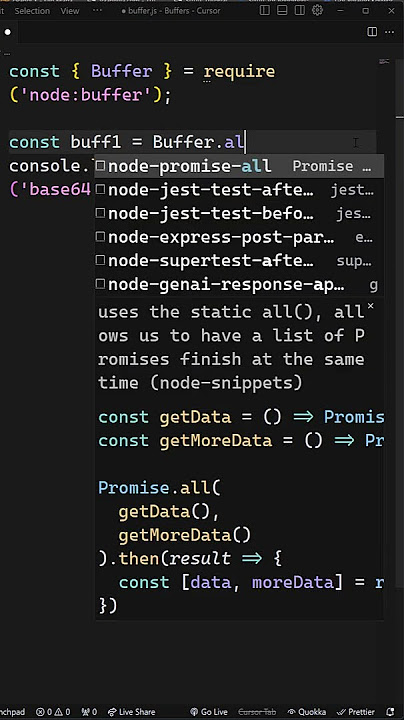Screen dimensions: 404x720
Task: Toggle Cursor Tab in status bar
Action: point(257,712)
